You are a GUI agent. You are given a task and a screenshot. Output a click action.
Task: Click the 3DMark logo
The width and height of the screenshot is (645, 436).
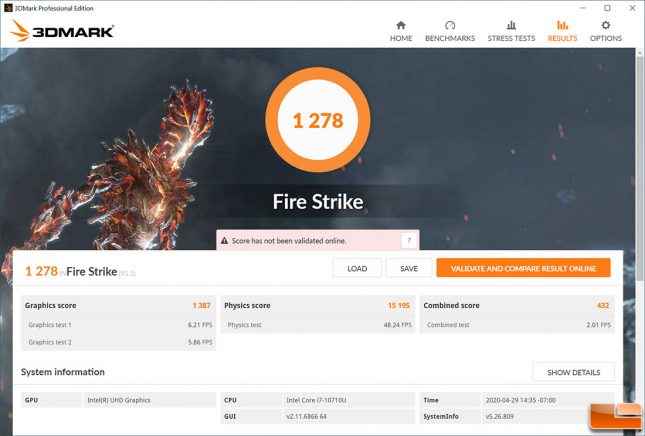[62, 31]
